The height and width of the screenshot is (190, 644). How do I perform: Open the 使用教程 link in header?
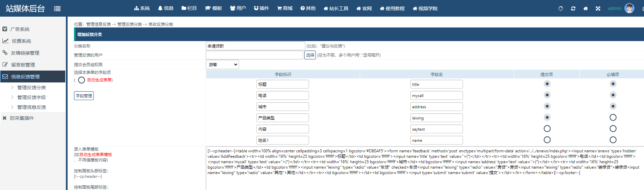coord(392,8)
